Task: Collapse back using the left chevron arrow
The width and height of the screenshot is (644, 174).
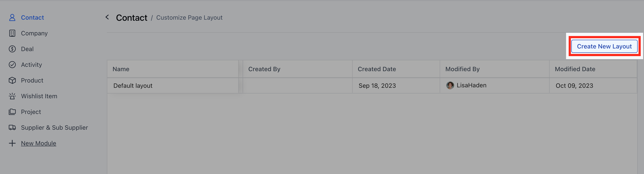Action: [x=107, y=17]
